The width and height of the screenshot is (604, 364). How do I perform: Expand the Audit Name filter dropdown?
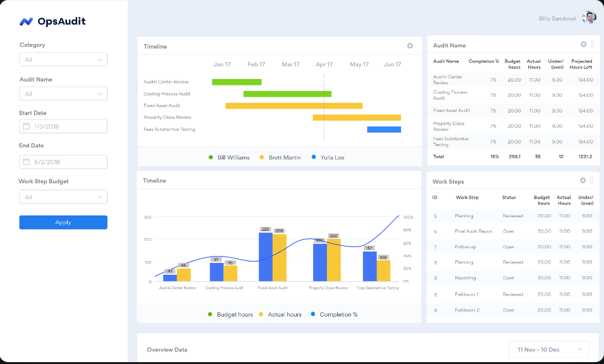[63, 94]
